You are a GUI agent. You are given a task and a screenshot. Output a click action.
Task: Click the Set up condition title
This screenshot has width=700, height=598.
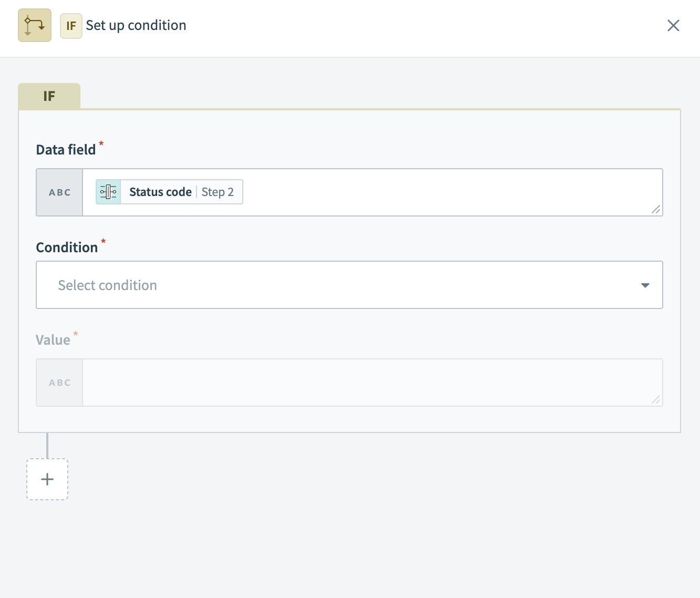click(136, 25)
